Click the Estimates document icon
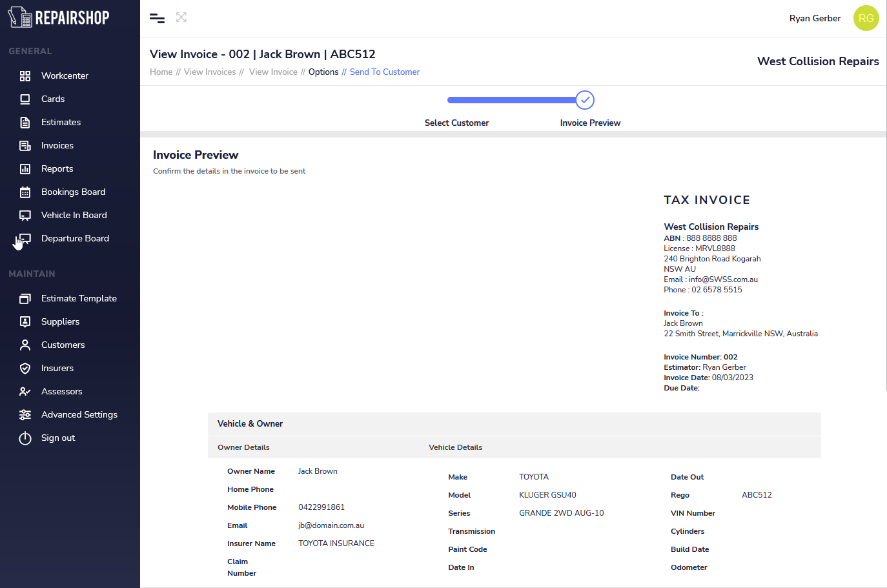The image size is (887, 588). 25,123
